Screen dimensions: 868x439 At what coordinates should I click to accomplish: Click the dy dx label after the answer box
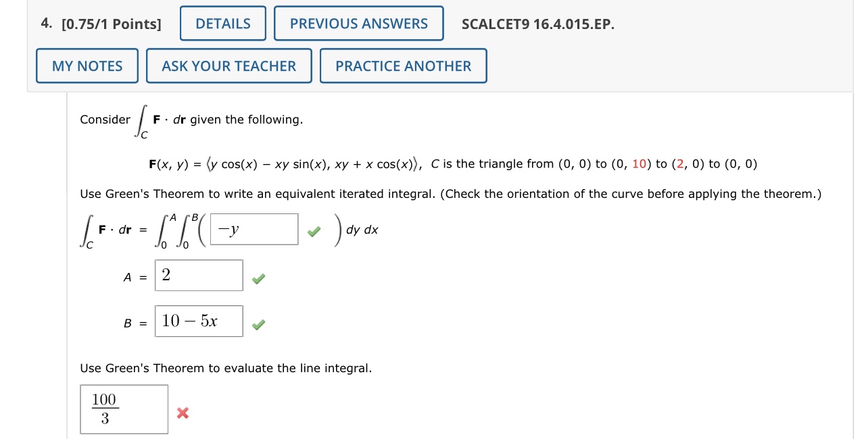(362, 230)
